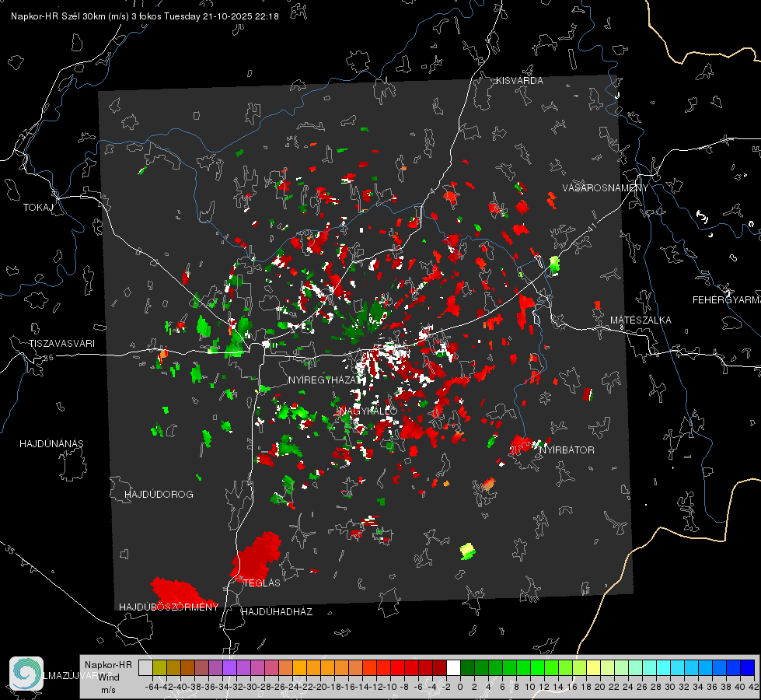Click the NAGYKÁLLÓ town label
This screenshot has width=761, height=700.
tap(368, 411)
